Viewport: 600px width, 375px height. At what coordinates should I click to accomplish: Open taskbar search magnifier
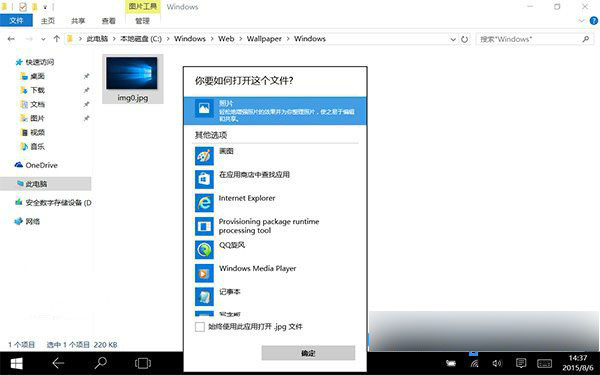point(100,363)
